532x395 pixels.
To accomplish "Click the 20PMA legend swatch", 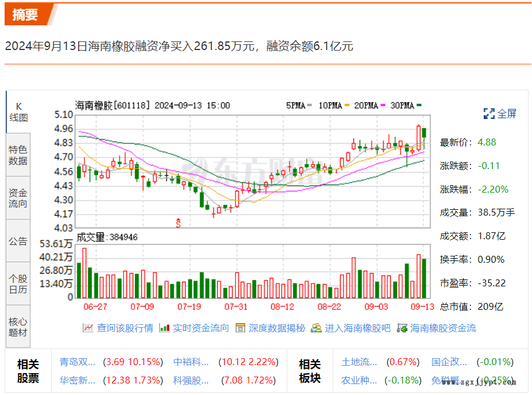I will pyautogui.click(x=383, y=105).
